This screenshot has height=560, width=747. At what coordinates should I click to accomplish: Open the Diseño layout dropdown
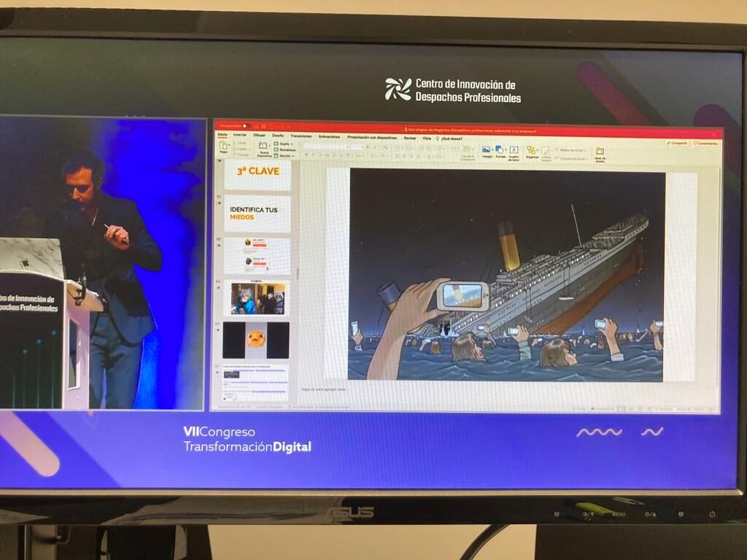(283, 144)
